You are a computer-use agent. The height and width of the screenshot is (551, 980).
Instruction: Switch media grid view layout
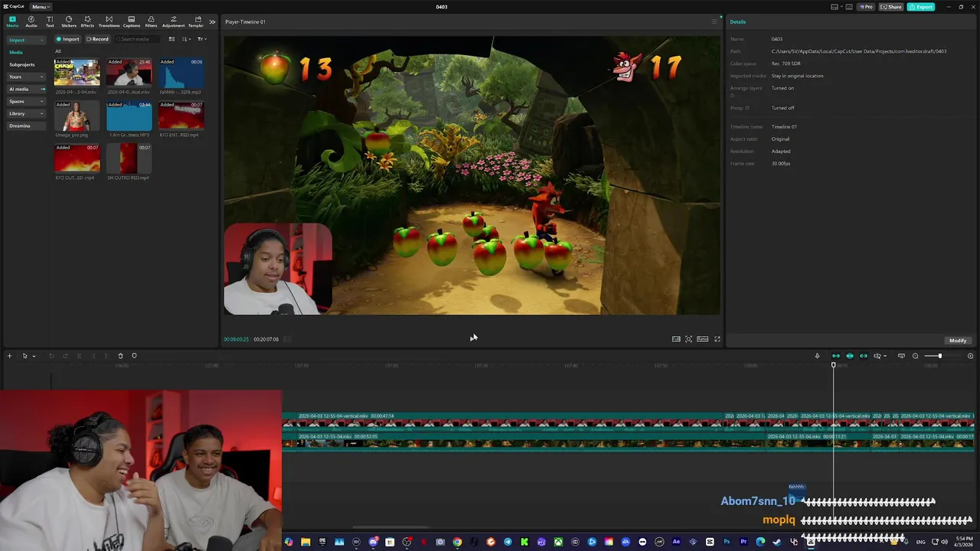tap(171, 39)
